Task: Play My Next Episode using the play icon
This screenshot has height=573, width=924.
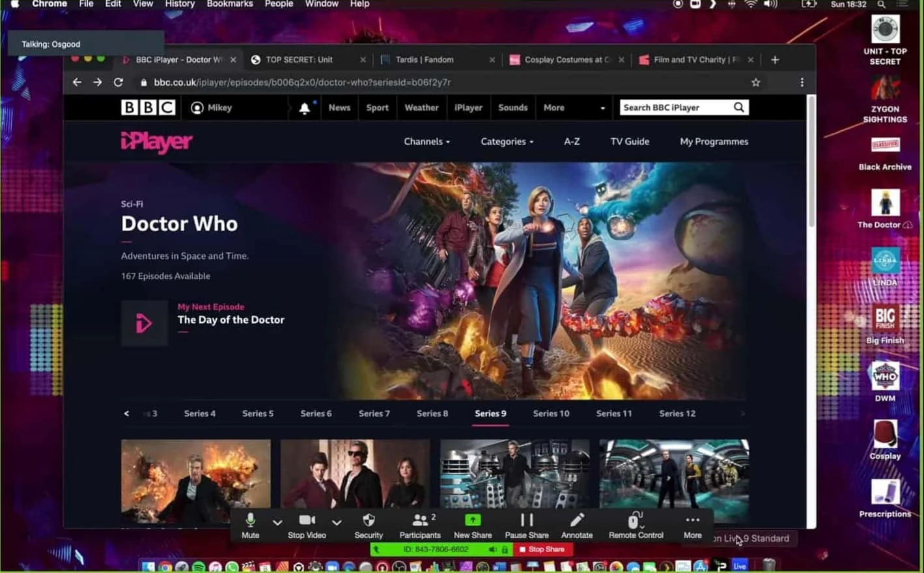Action: pyautogui.click(x=144, y=323)
